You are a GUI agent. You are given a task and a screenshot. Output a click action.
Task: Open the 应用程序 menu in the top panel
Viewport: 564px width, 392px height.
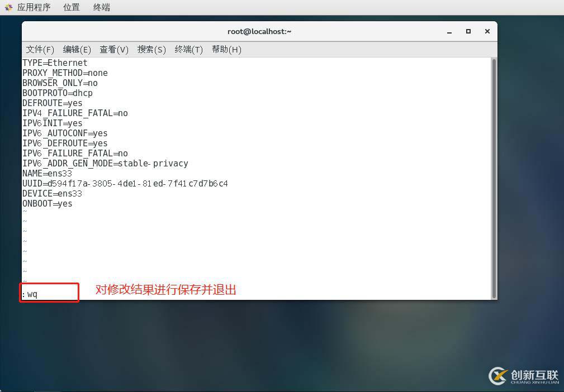pos(34,7)
